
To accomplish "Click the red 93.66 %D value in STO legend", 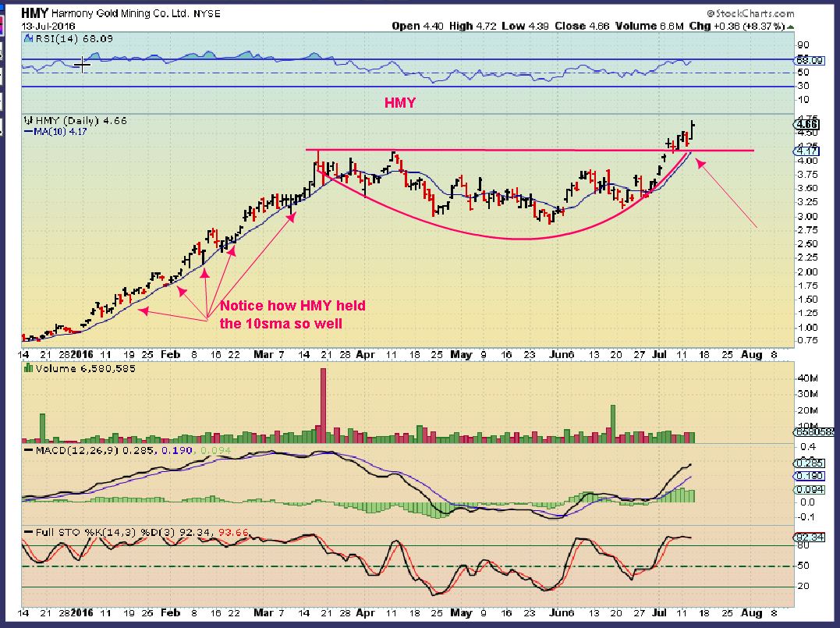I will 233,532.
